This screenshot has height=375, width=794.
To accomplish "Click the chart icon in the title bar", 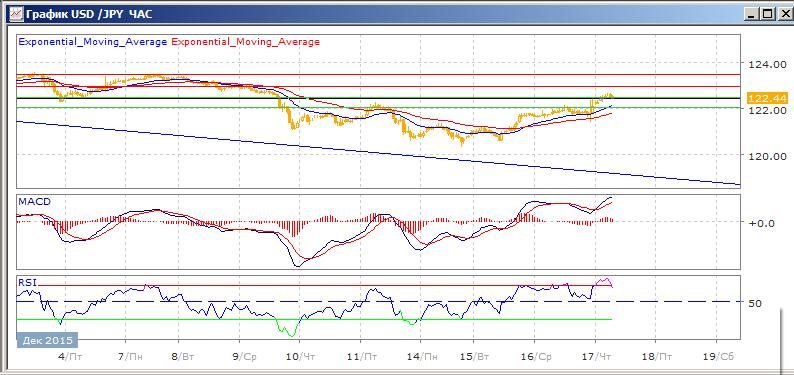I will click(x=15, y=13).
